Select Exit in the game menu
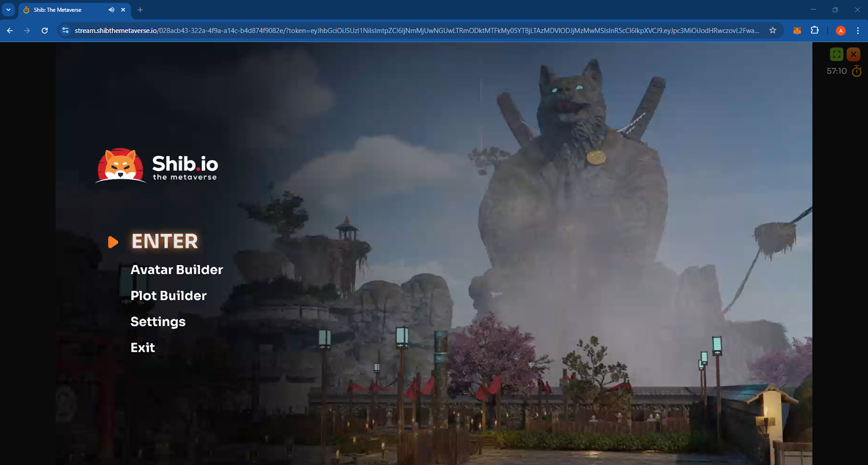The height and width of the screenshot is (465, 868). pyautogui.click(x=143, y=347)
